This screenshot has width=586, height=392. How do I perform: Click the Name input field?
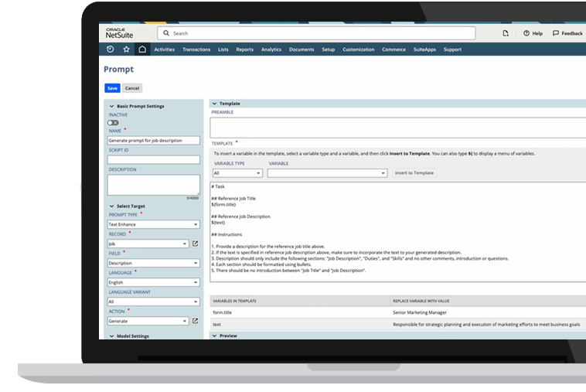(x=154, y=141)
